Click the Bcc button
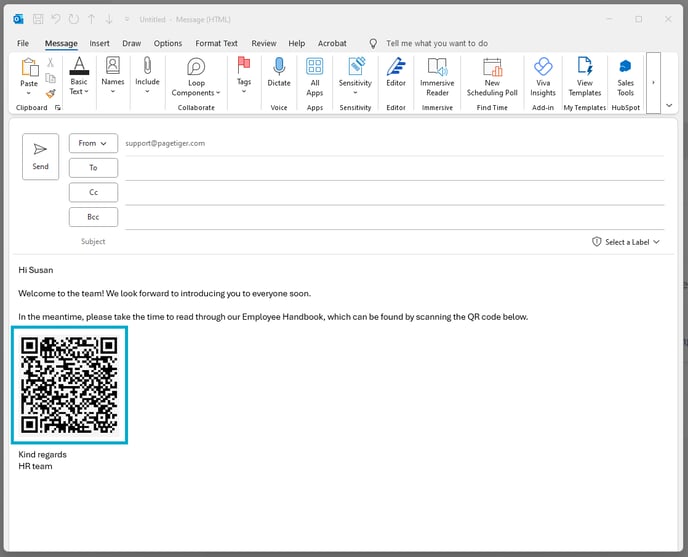This screenshot has width=688, height=557. (x=93, y=217)
